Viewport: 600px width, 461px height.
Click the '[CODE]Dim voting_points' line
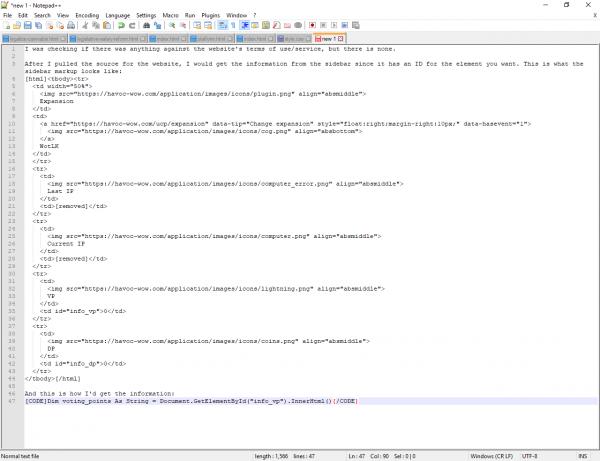coord(191,401)
